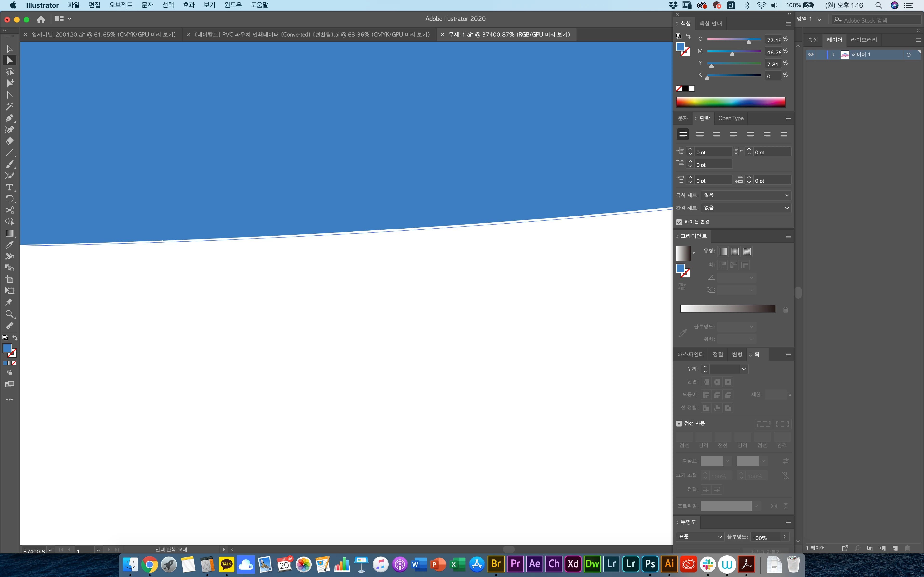Toggle visibility of 레이어 1
Screen dimensions: 924x577
(811, 55)
